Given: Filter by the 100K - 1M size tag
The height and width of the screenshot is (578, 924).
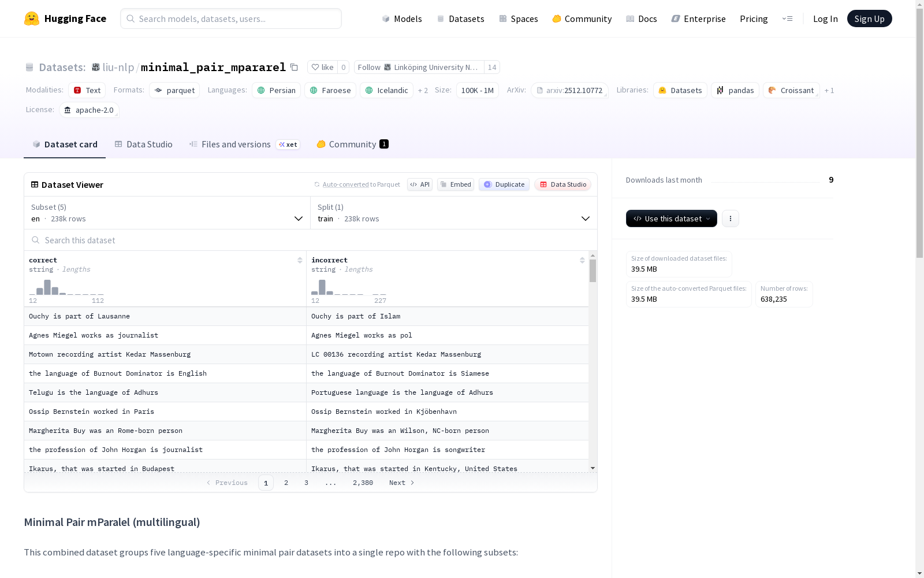Looking at the screenshot, I should point(477,90).
